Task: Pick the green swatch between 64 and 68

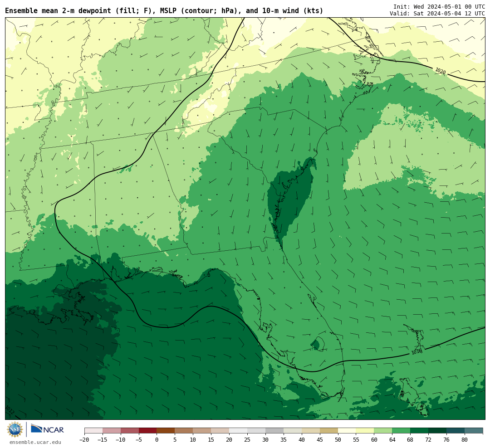Action: pyautogui.click(x=401, y=431)
